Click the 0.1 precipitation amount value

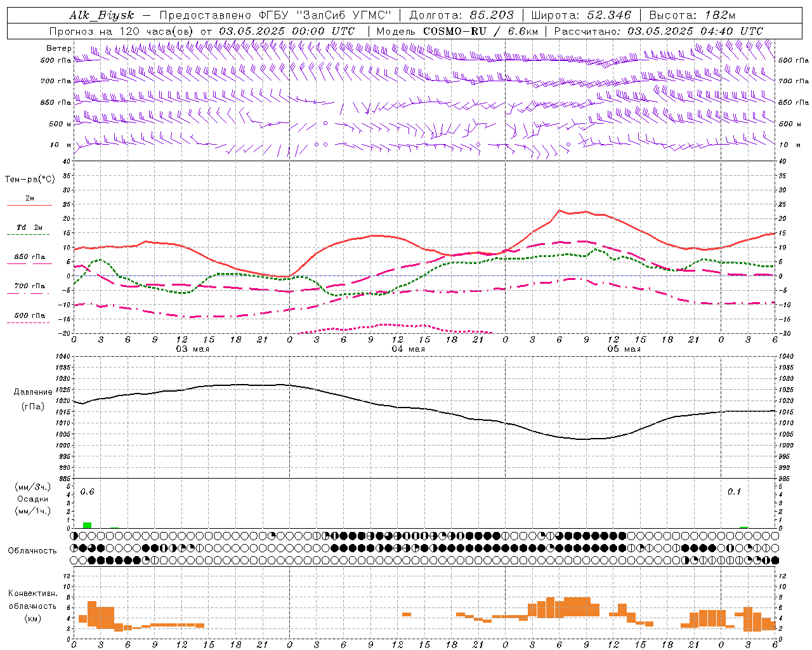(x=734, y=491)
